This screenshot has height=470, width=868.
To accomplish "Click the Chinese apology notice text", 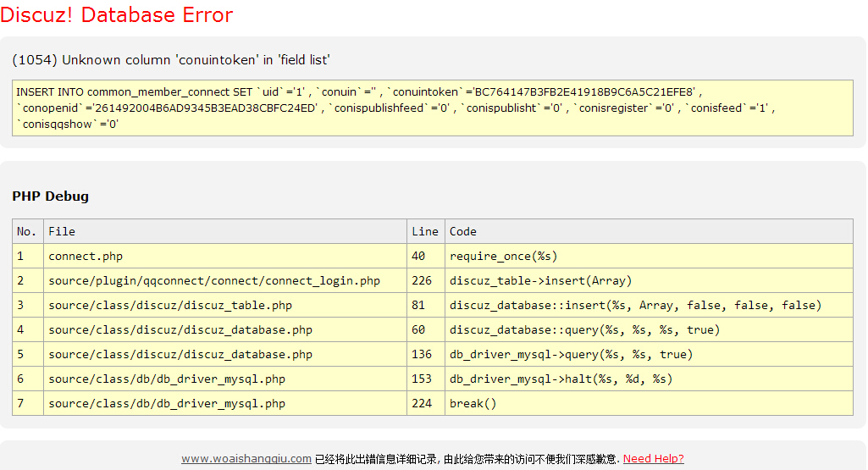I will click(467, 459).
